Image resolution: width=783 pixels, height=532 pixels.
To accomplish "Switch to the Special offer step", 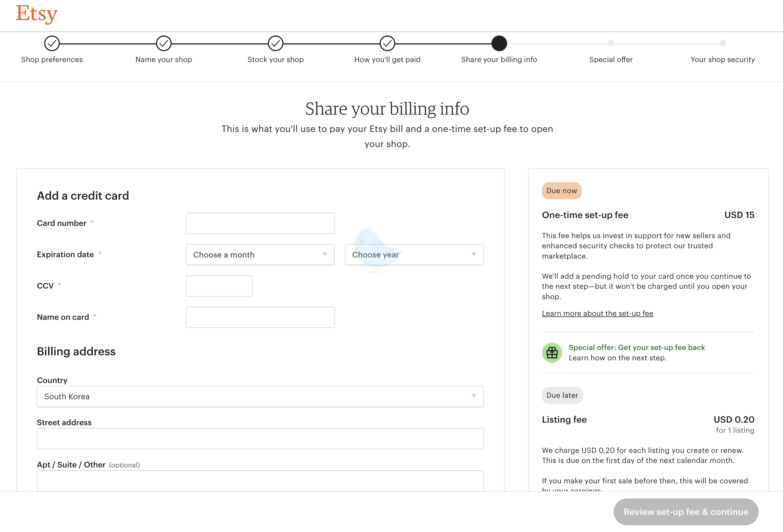I will [611, 43].
